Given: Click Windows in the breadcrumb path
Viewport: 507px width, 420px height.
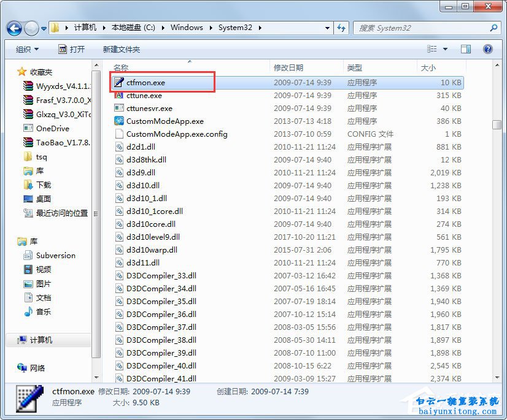Looking at the screenshot, I should pyautogui.click(x=186, y=28).
